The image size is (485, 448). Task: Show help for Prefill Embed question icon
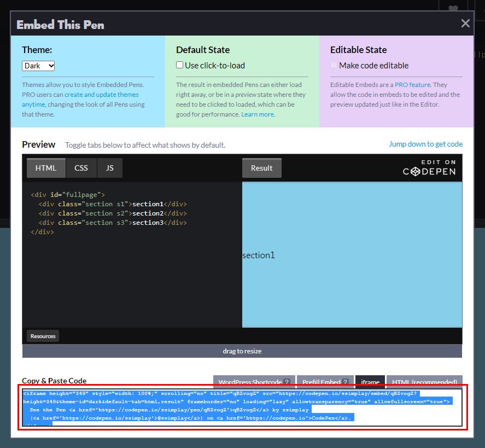(x=345, y=382)
